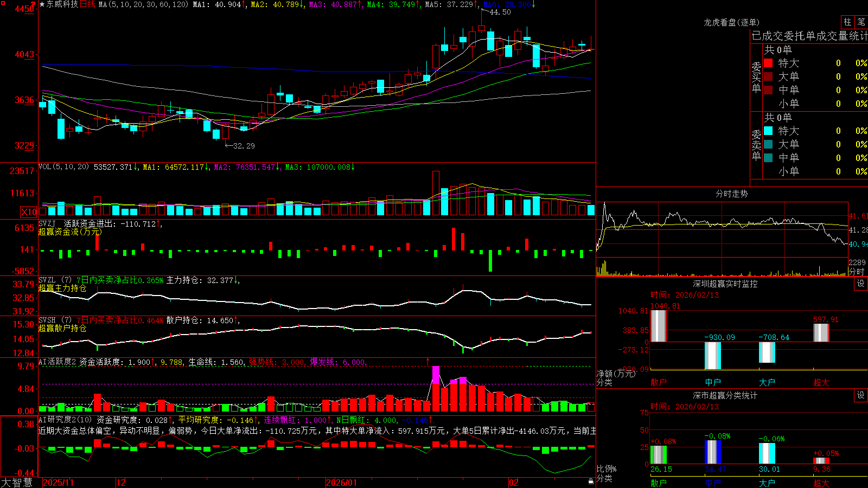Viewport: 868px width, 488px height.
Task: Open 设 settings for 深市超赢分类统计
Action: click(861, 395)
